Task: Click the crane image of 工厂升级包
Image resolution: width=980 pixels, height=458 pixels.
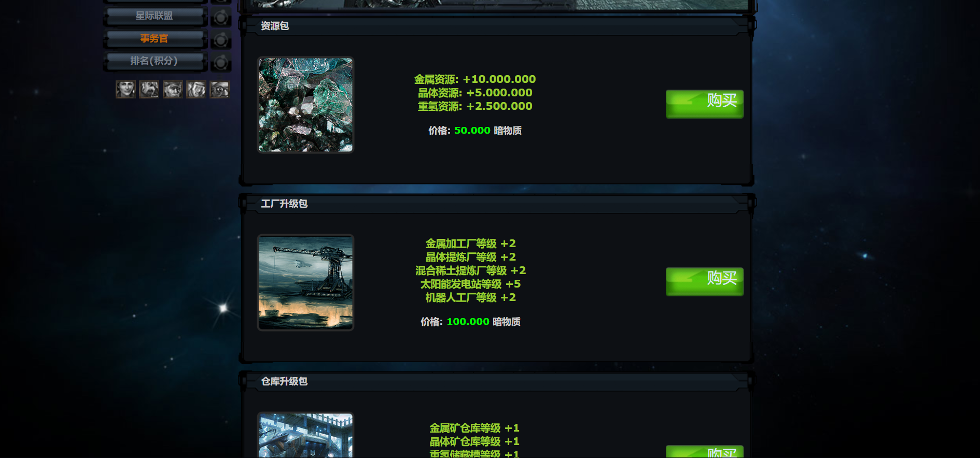Action: click(x=305, y=282)
